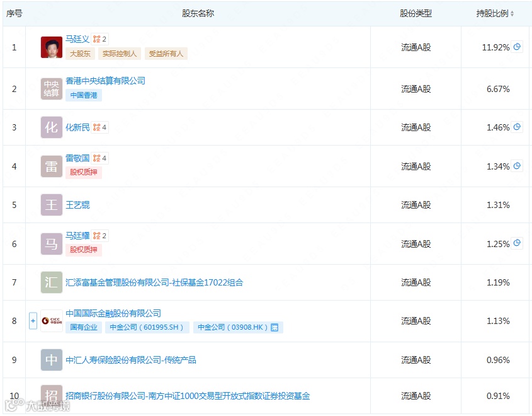The height and width of the screenshot is (416, 532).
Task: Click the related-companies icon next to 马廷耀
Action: 99,236
